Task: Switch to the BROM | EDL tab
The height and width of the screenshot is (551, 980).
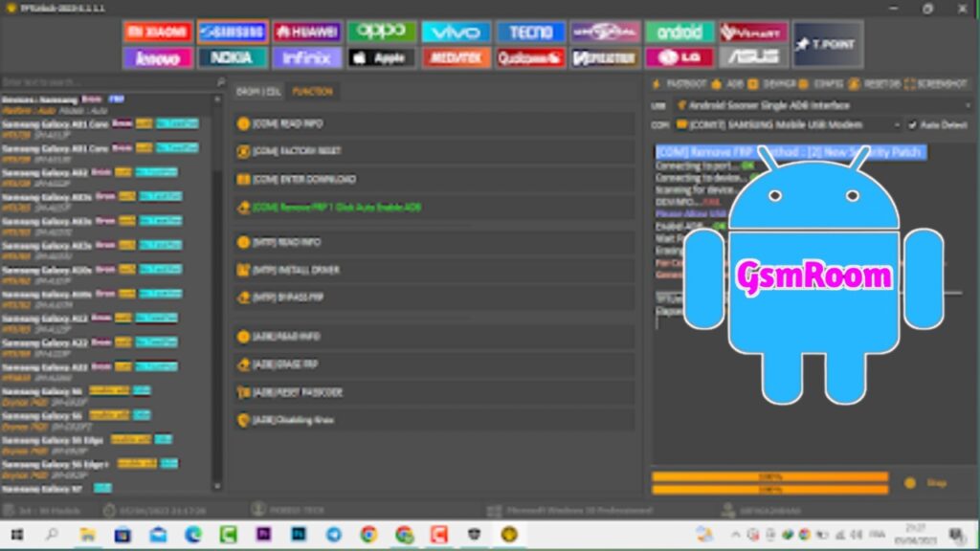Action: tap(258, 92)
